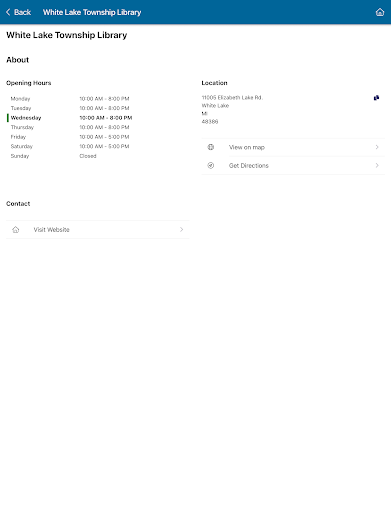
Task: Select the Monday row
Action: [x=71, y=99]
